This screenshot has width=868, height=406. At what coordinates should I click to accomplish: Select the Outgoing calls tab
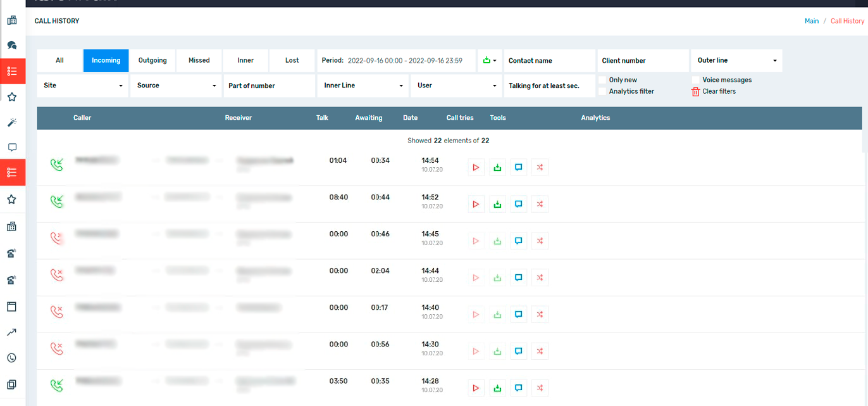(152, 60)
